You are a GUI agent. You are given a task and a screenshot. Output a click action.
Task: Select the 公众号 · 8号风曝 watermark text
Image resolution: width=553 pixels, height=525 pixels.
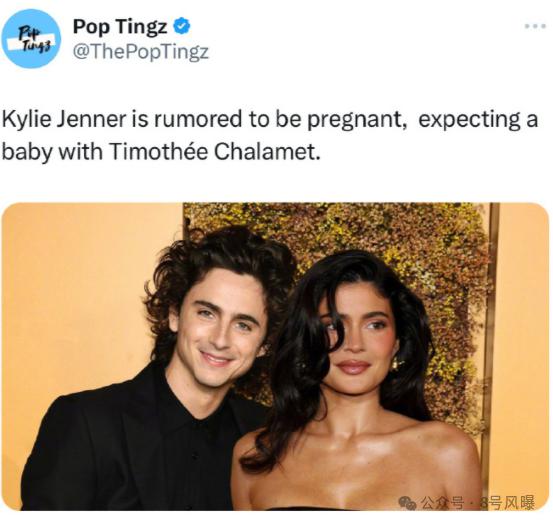coord(476,502)
